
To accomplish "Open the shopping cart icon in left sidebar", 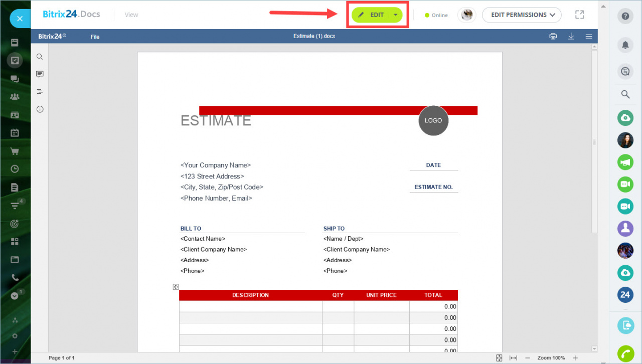I will (15, 151).
